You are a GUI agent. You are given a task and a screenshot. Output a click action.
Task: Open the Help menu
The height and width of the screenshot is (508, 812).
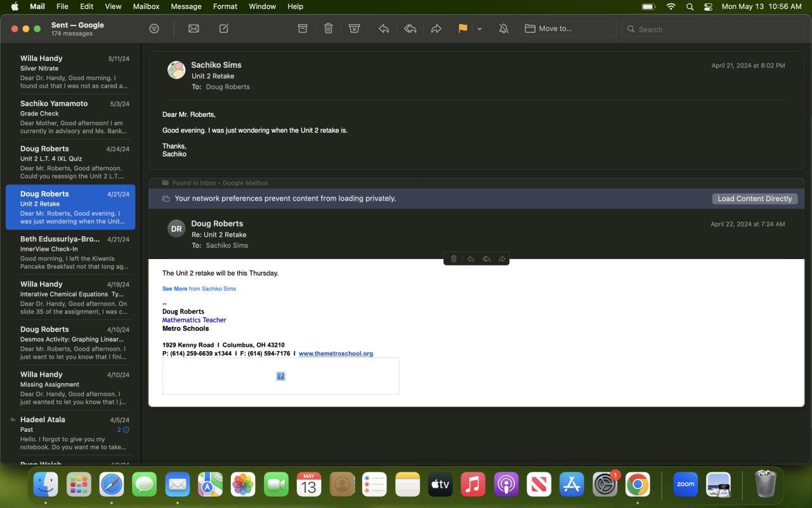tap(295, 6)
